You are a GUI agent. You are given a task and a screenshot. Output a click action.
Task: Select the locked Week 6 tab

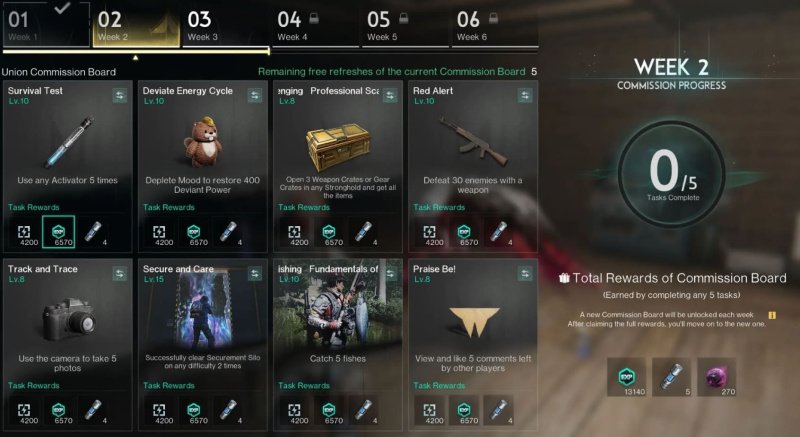[495, 24]
